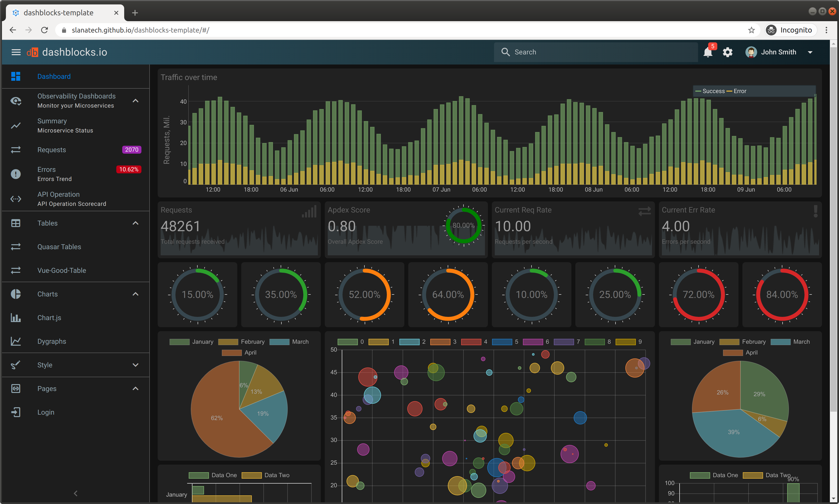Open settings gear in header

727,52
